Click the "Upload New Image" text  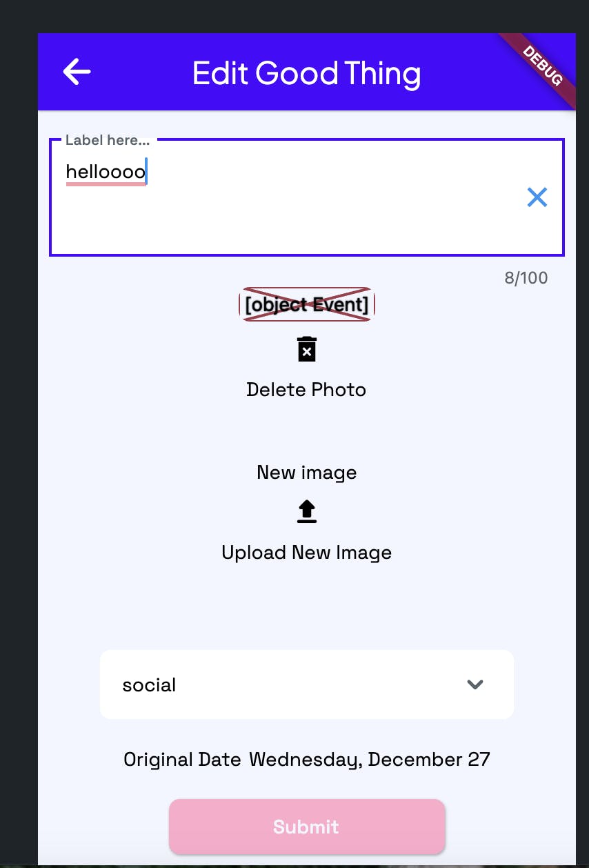point(306,553)
